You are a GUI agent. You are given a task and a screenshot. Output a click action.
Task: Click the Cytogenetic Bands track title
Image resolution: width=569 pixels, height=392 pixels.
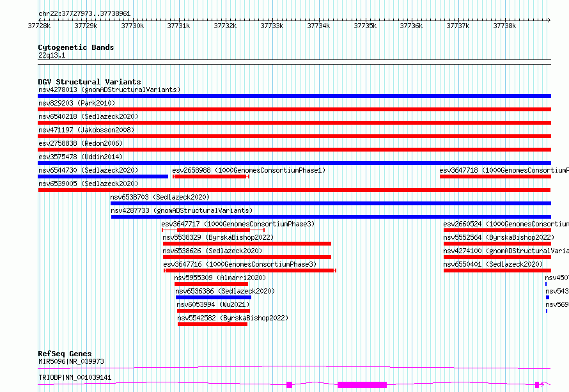pyautogui.click(x=76, y=47)
